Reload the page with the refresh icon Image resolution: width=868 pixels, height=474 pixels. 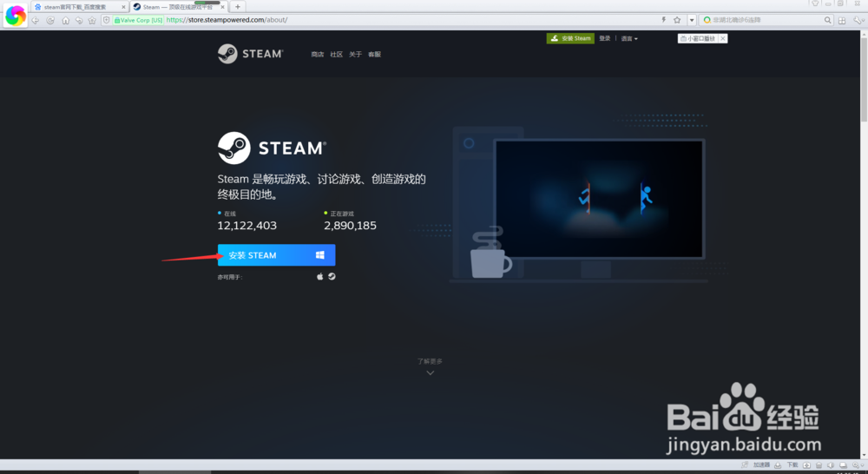click(50, 21)
